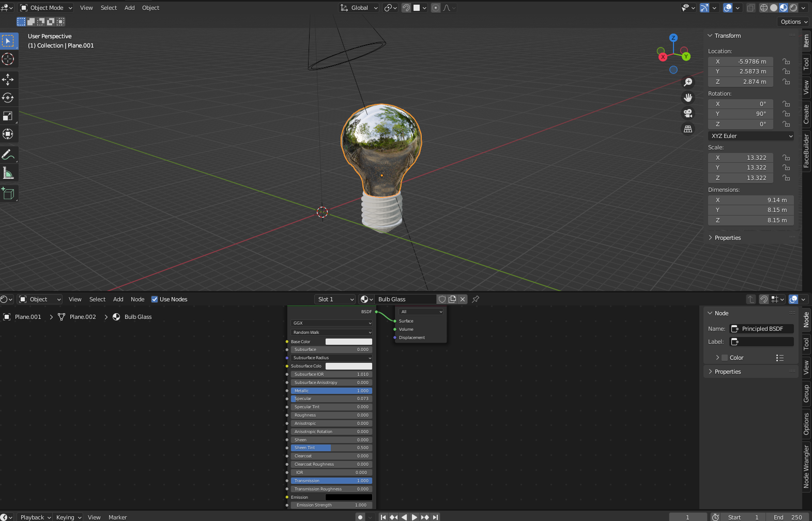Select the Move tool
Viewport: 812px width, 521px height.
[x=8, y=79]
